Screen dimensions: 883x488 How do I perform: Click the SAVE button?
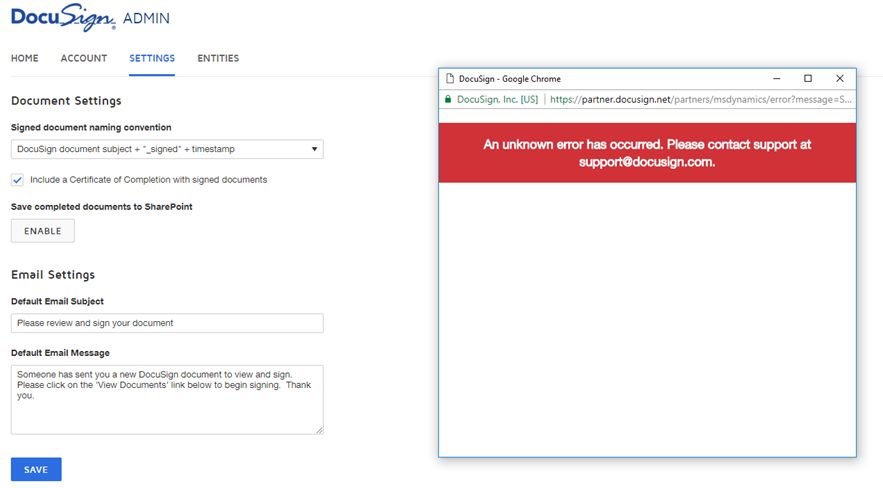[36, 469]
